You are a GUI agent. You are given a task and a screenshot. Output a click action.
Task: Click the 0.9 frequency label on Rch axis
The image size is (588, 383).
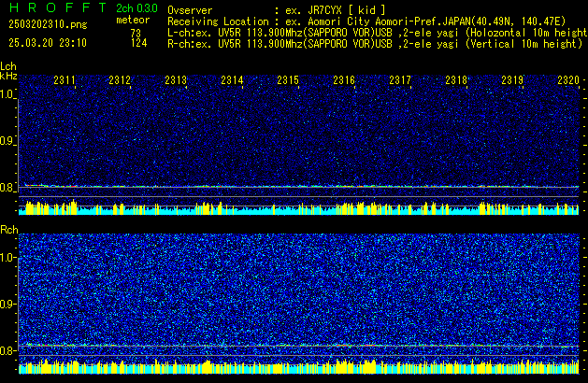coord(7,304)
